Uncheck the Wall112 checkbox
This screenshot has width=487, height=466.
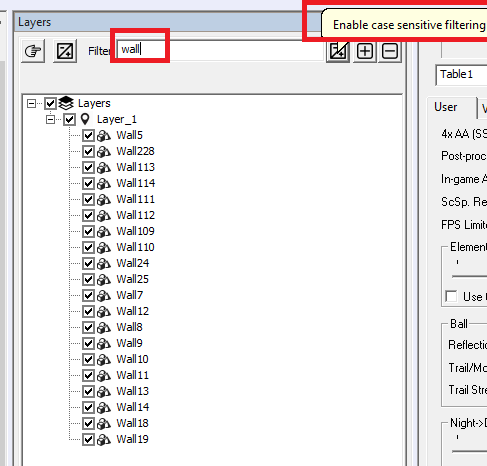88,215
